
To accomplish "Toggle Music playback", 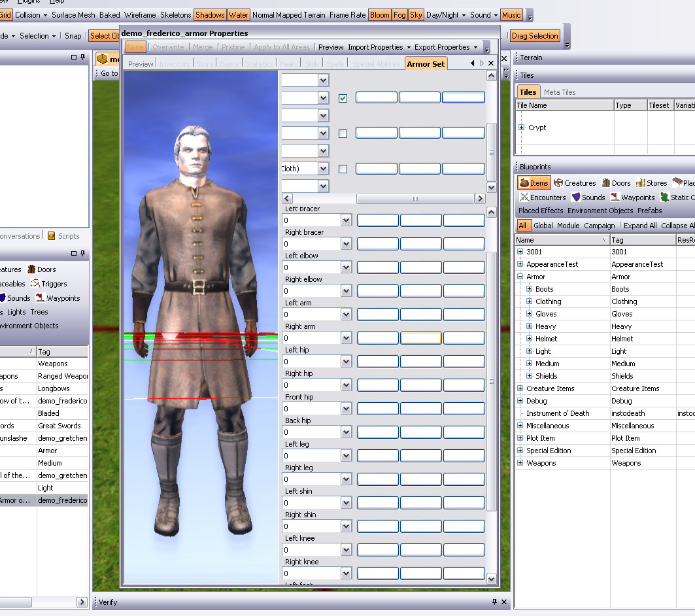I will tap(511, 15).
